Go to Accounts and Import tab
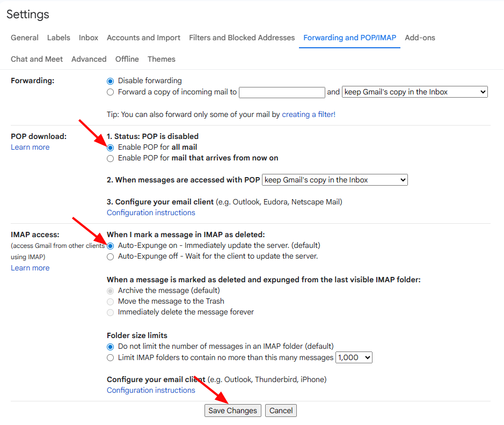Image resolution: width=504 pixels, height=425 pixels. [x=143, y=38]
